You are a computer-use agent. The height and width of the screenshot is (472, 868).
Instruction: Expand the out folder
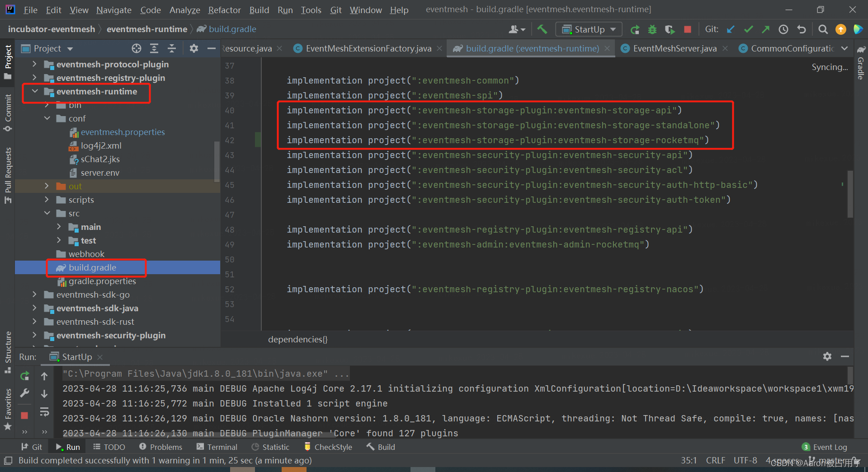pos(47,186)
